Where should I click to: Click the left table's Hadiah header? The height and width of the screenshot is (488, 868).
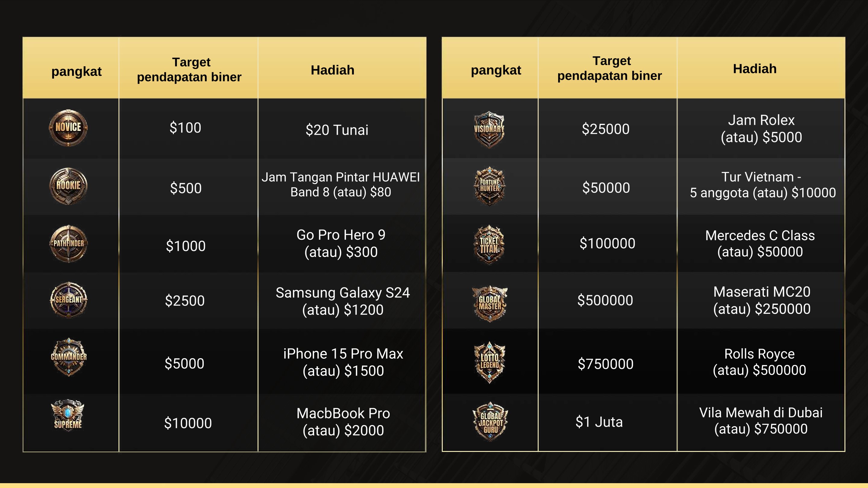click(332, 70)
